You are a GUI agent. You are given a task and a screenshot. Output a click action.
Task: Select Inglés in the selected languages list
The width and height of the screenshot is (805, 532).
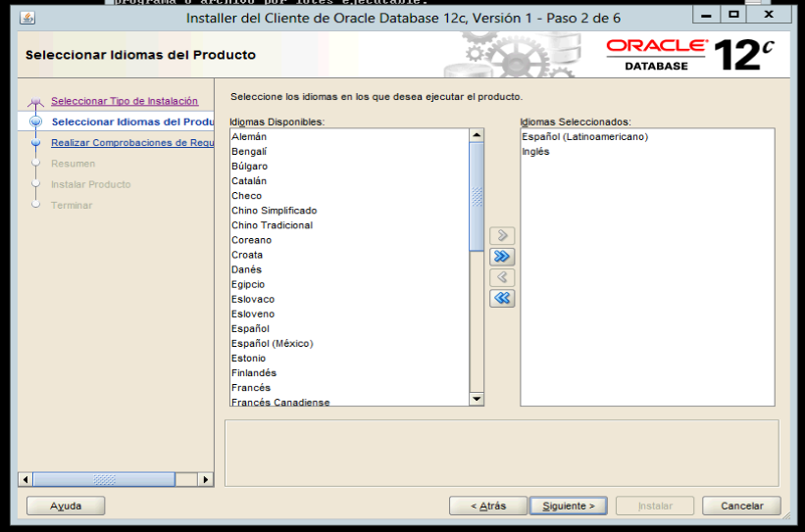pos(535,152)
